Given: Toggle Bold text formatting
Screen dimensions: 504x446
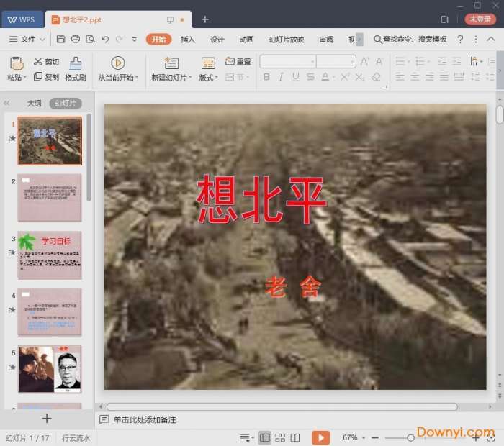Looking at the screenshot, I should (x=266, y=77).
